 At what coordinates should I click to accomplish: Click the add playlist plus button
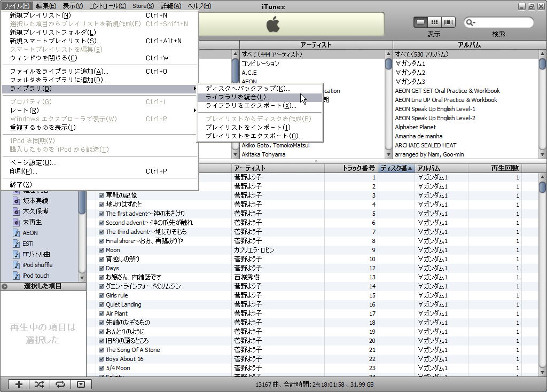tap(19, 384)
